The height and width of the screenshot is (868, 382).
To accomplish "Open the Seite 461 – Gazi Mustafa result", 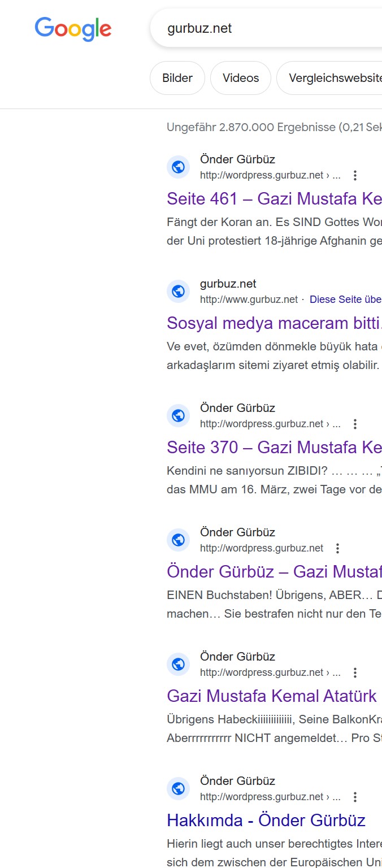I will (274, 199).
